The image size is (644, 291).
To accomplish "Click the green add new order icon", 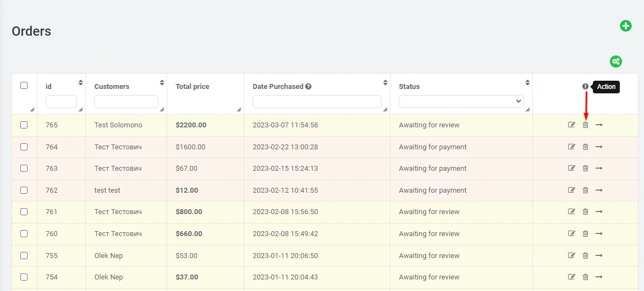I will (626, 26).
